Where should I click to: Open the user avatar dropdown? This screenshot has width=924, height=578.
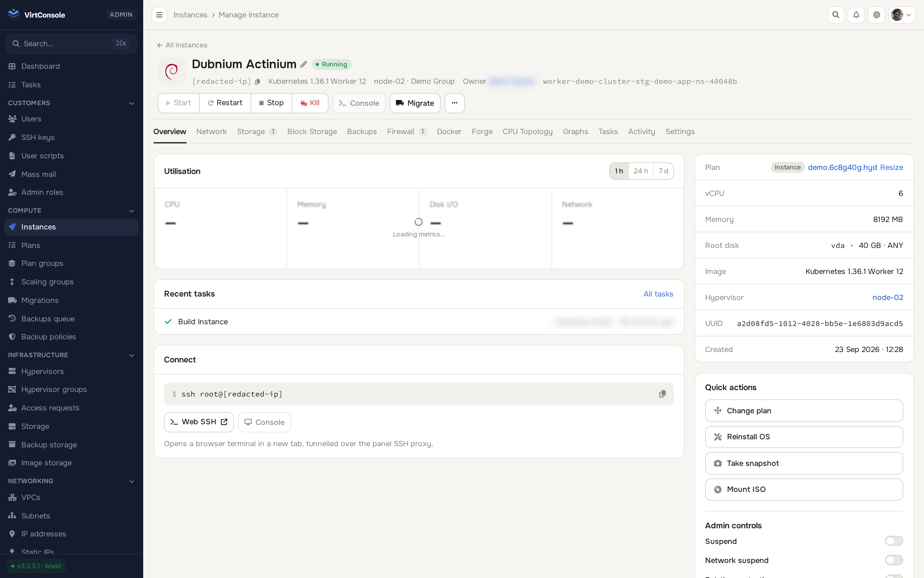tap(901, 15)
